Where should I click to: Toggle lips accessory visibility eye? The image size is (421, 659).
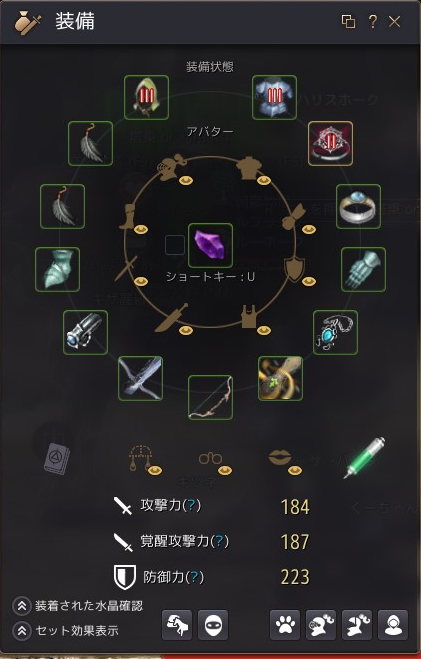pos(295,470)
